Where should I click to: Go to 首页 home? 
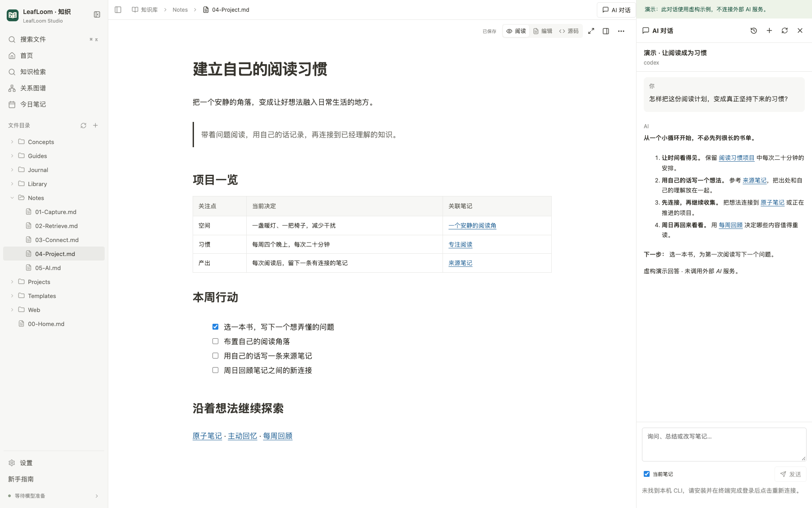(54, 56)
